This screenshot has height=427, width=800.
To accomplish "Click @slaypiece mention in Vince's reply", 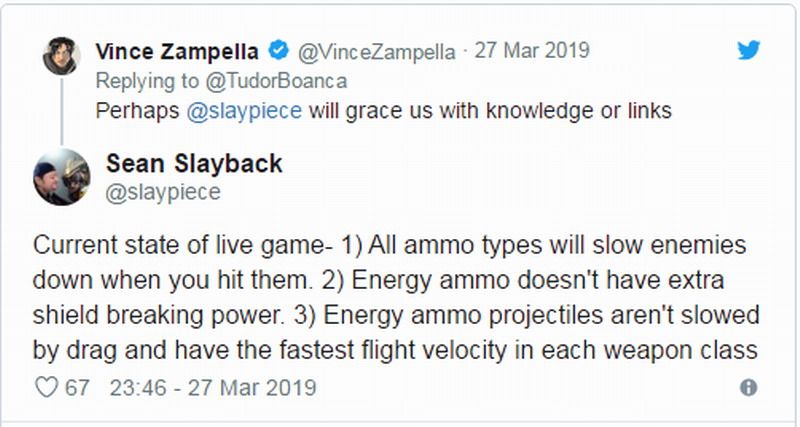I will coord(244,111).
